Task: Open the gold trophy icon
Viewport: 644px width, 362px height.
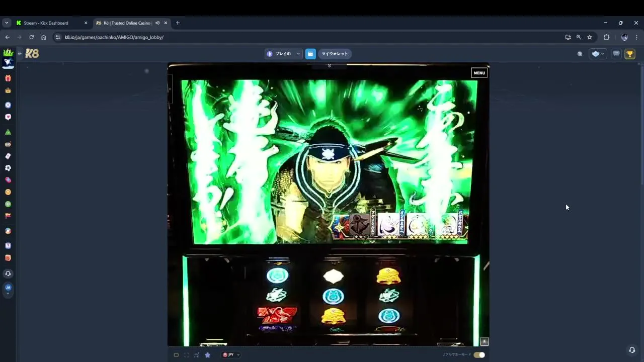Action: tap(630, 54)
